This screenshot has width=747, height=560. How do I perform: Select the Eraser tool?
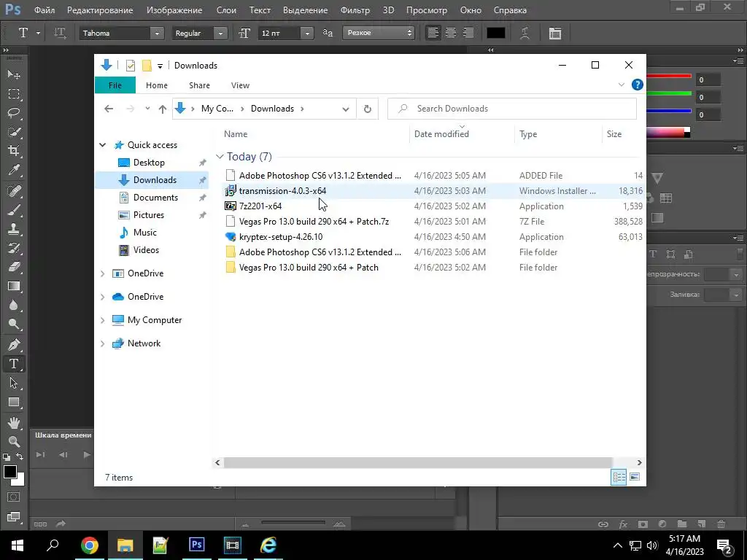click(14, 267)
